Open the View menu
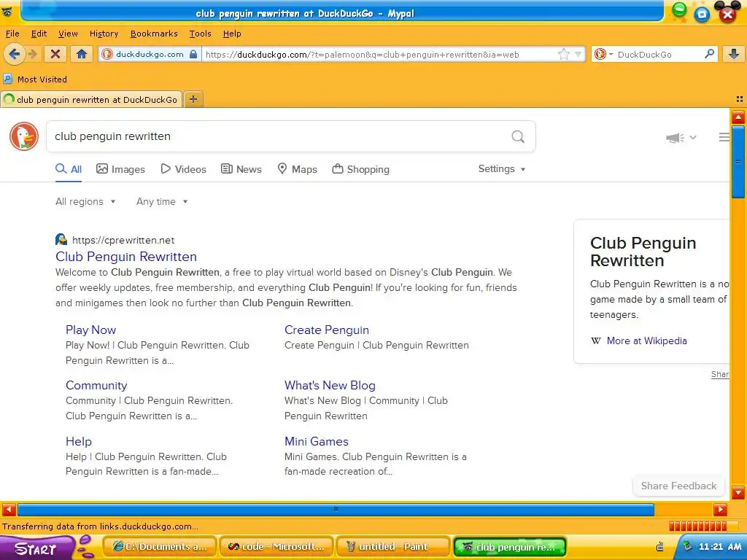Screen dimensions: 747x560 click(68, 34)
